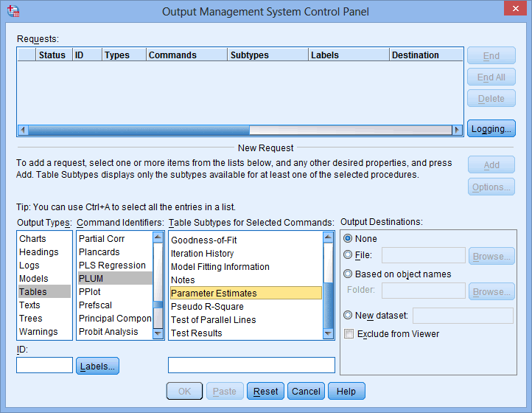Select Probit Analysis command identifier
The image size is (532, 413).
(115, 331)
